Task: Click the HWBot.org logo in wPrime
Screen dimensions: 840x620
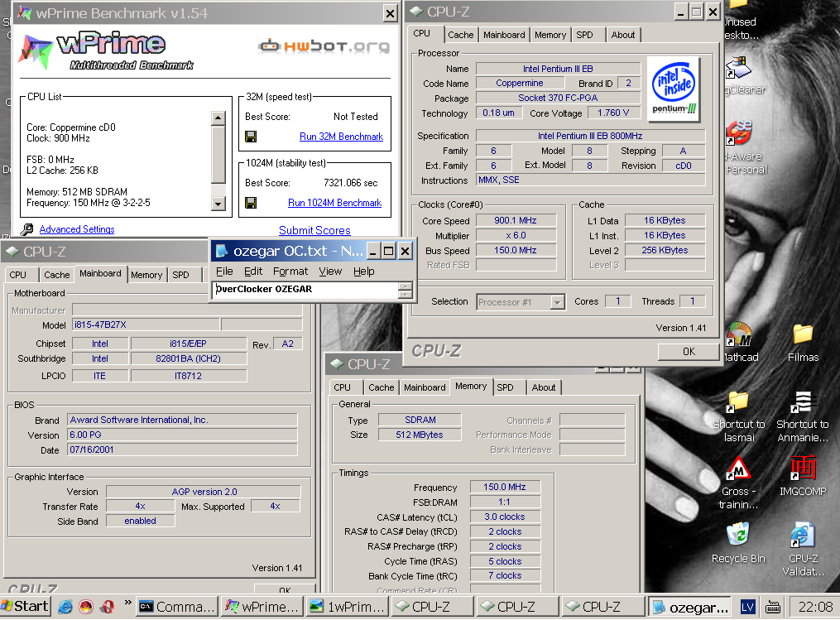Action: [324, 46]
